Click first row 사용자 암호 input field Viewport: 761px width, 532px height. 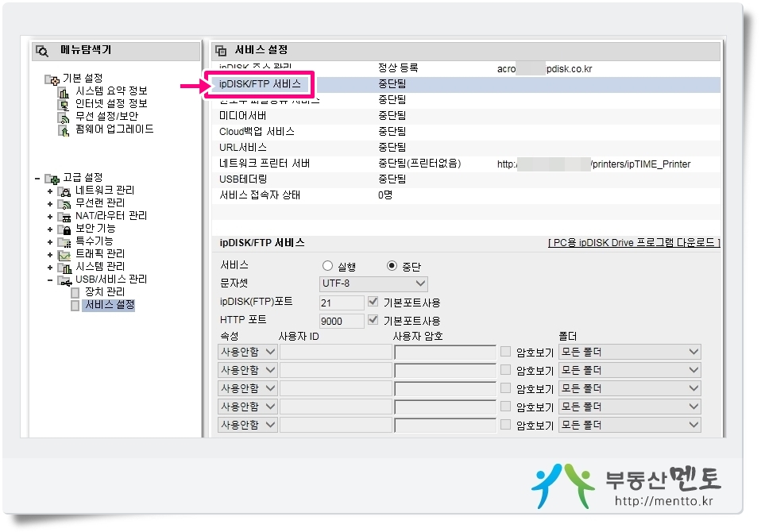pyautogui.click(x=445, y=352)
